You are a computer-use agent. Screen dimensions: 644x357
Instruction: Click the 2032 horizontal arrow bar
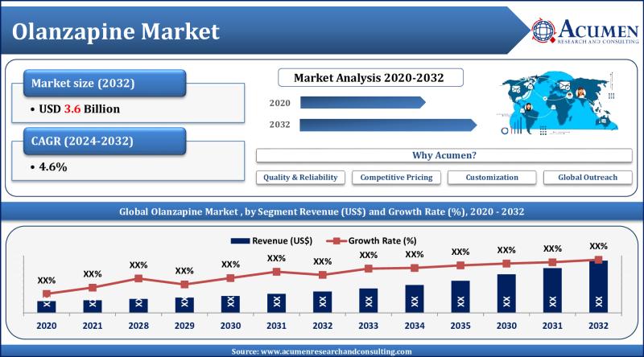pyautogui.click(x=388, y=125)
